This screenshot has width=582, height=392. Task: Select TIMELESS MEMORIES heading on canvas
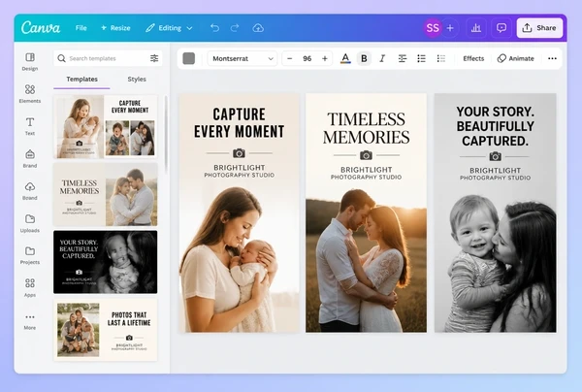[366, 128]
